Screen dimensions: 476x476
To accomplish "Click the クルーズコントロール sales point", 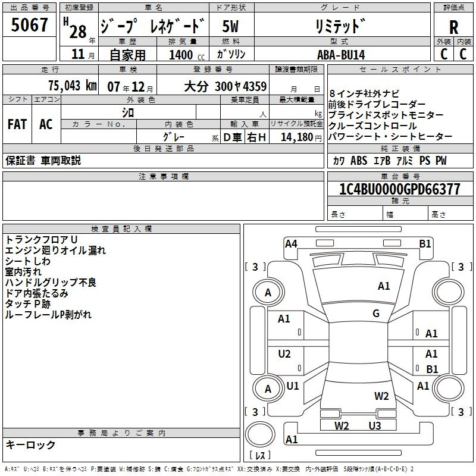I will pyautogui.click(x=372, y=126).
